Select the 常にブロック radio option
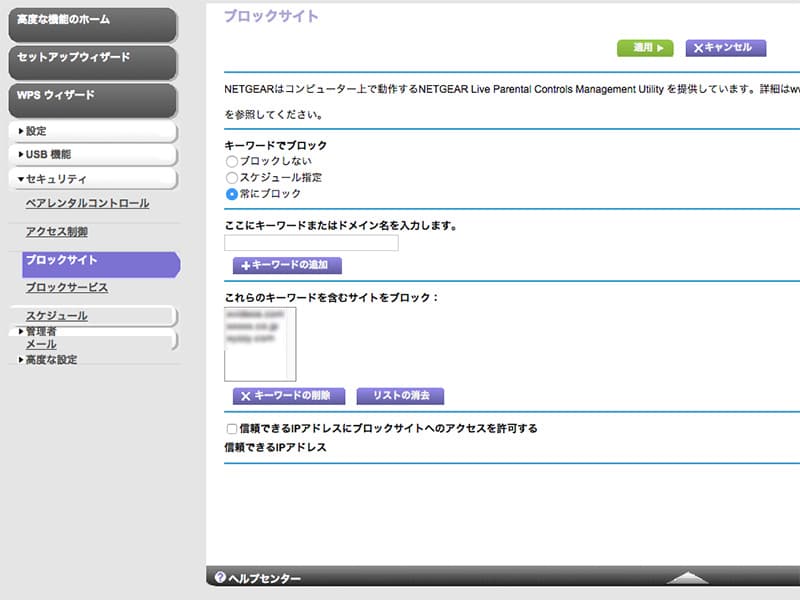This screenshot has height=600, width=800. tap(232, 194)
